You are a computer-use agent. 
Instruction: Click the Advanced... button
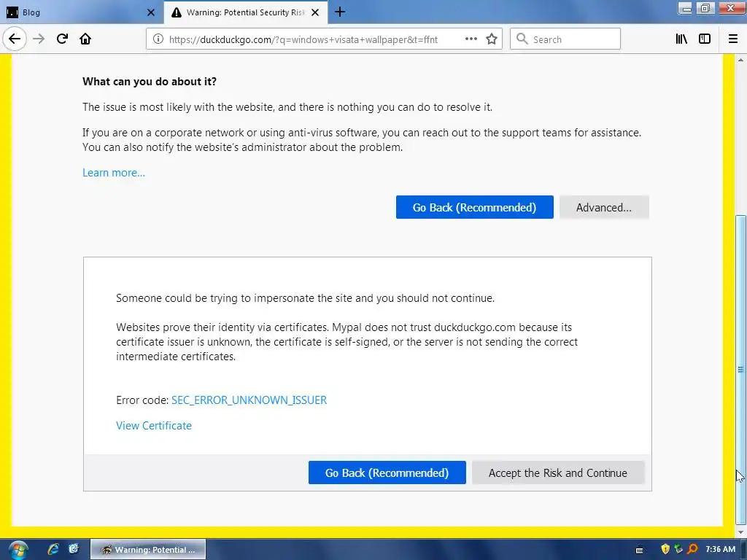(x=604, y=207)
